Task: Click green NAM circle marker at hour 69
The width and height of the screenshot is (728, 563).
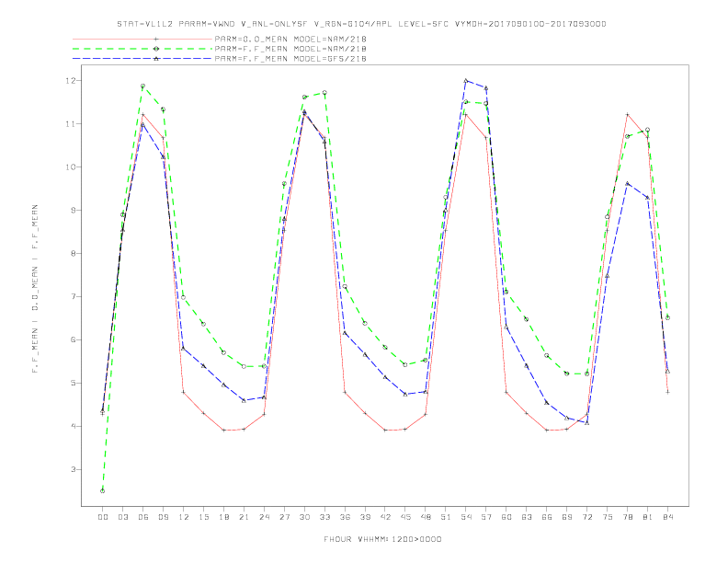Action: pos(567,373)
